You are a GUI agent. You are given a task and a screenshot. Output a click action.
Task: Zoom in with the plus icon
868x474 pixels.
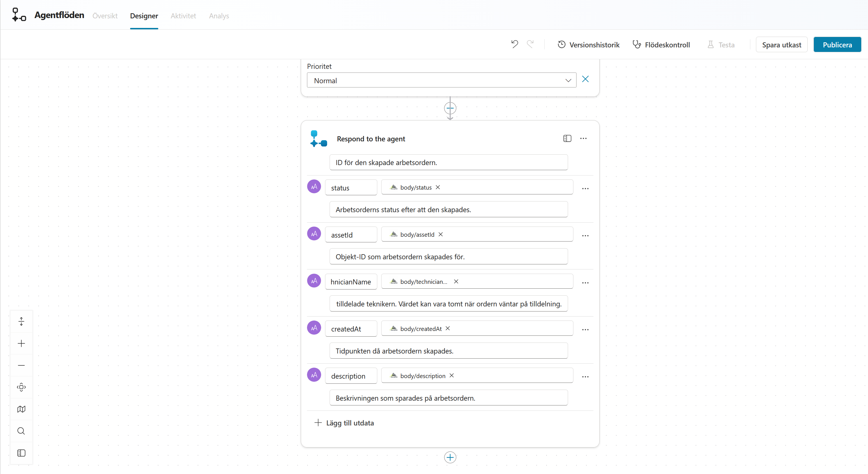point(21,343)
